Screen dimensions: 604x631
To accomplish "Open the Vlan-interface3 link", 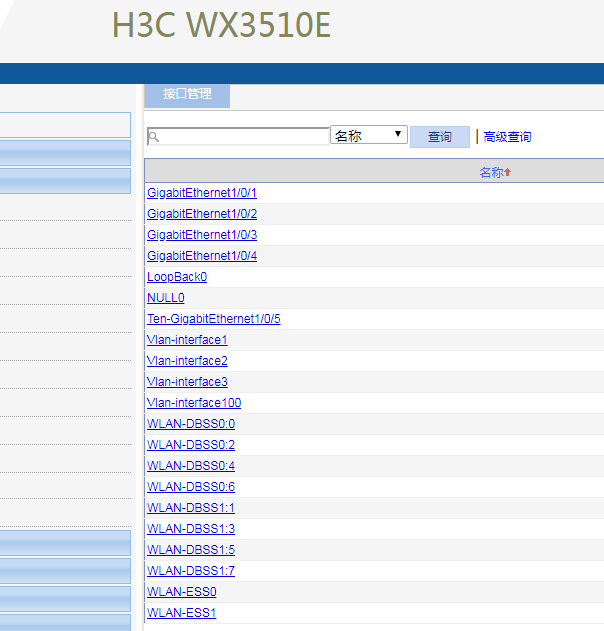I will coord(187,381).
